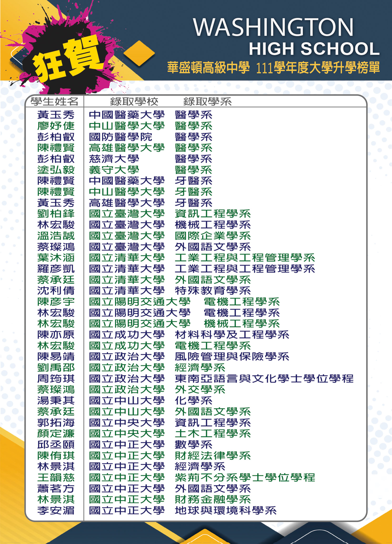Click the 風險管理與保險學系 department entry
Viewport: 392px width, 544px height.
pyautogui.click(x=232, y=357)
